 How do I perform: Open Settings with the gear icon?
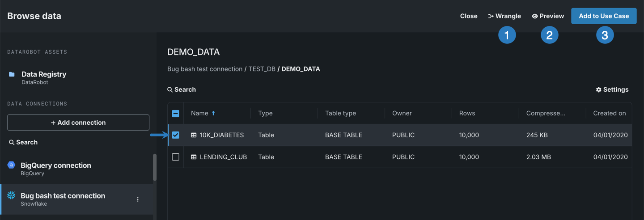coord(599,90)
